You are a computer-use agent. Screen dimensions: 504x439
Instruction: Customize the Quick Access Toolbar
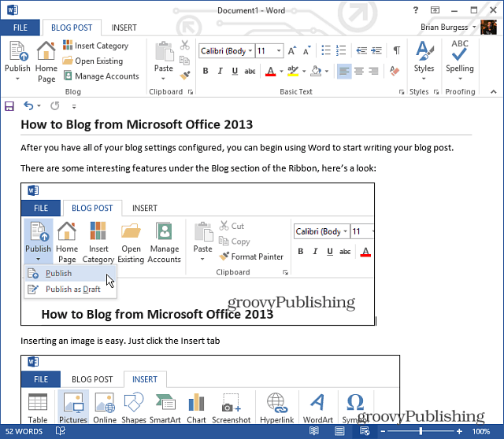74,106
